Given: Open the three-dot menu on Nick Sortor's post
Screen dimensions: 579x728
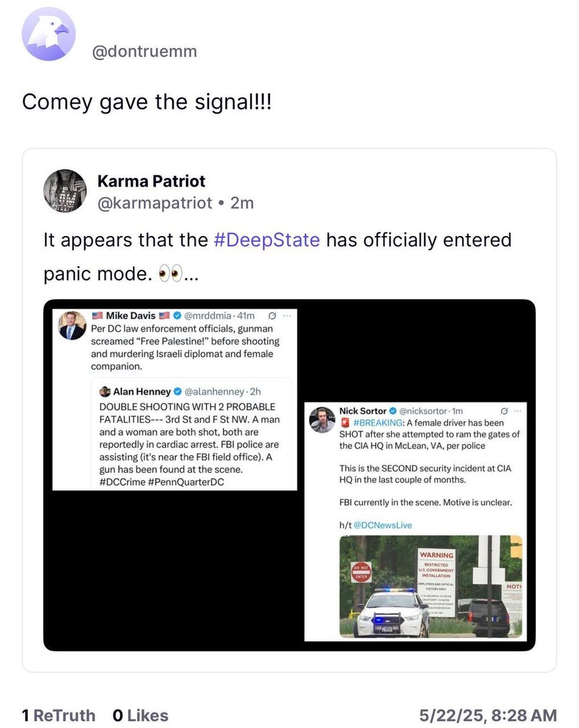Looking at the screenshot, I should click(517, 411).
